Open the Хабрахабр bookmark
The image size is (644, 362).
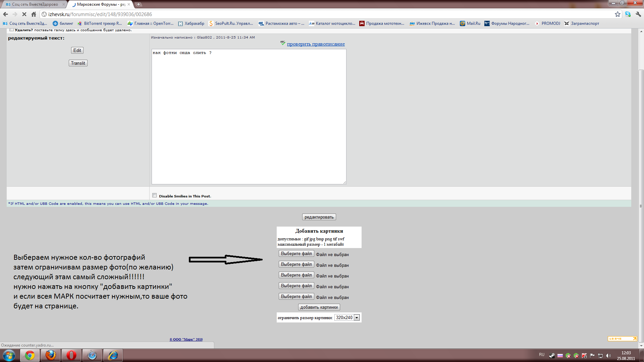(x=191, y=23)
